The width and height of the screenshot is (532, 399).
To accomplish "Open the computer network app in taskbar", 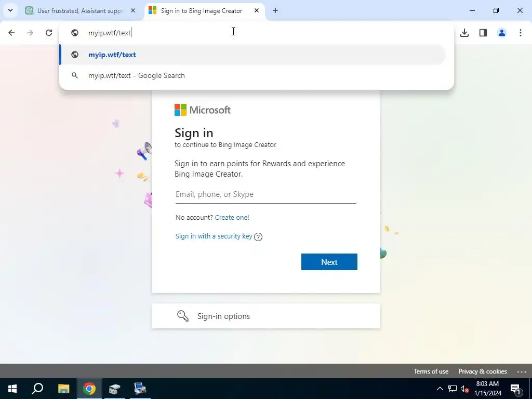I will 140,389.
